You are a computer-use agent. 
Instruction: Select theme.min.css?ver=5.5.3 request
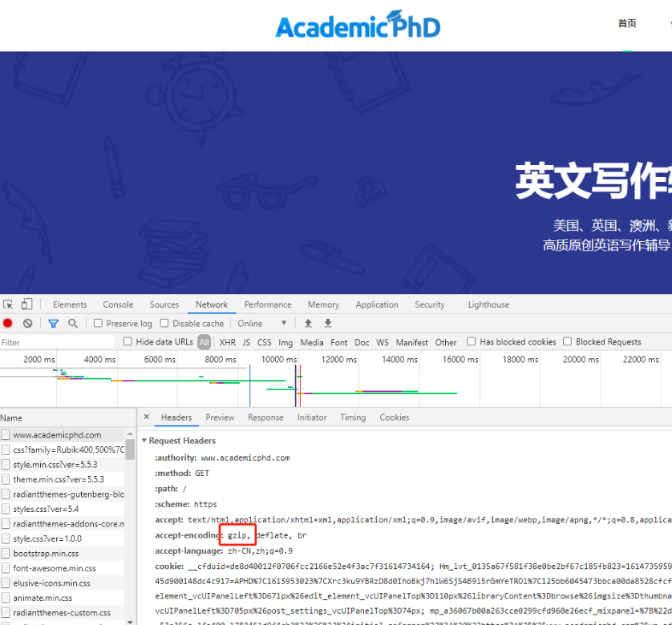point(63,479)
